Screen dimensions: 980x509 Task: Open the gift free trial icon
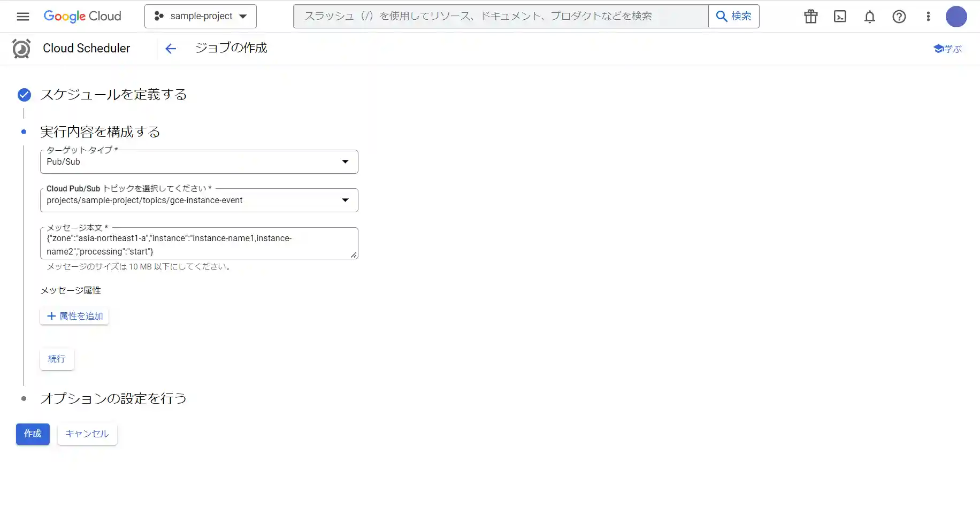pos(811,17)
